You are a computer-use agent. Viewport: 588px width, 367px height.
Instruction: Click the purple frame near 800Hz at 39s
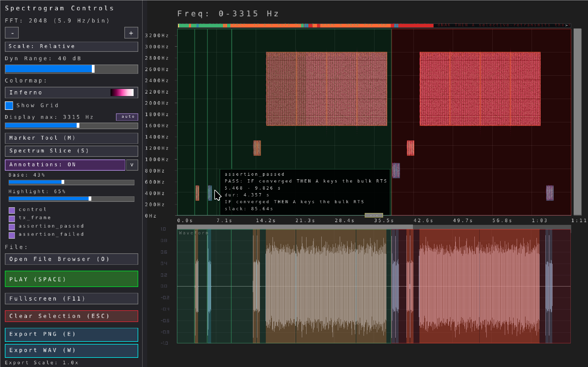point(396,171)
